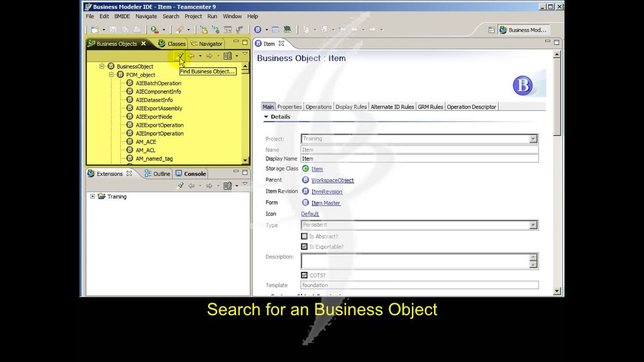The width and height of the screenshot is (644, 362).
Task: Open the New wizard dropdown arrow
Action: click(103, 30)
